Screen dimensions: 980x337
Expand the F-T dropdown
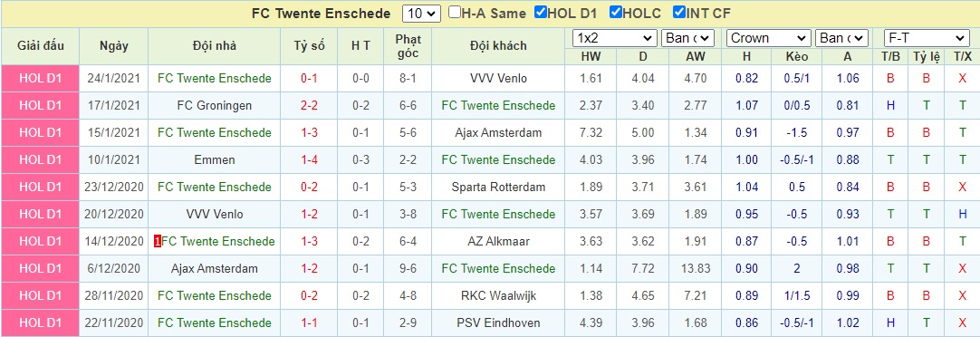point(927,38)
